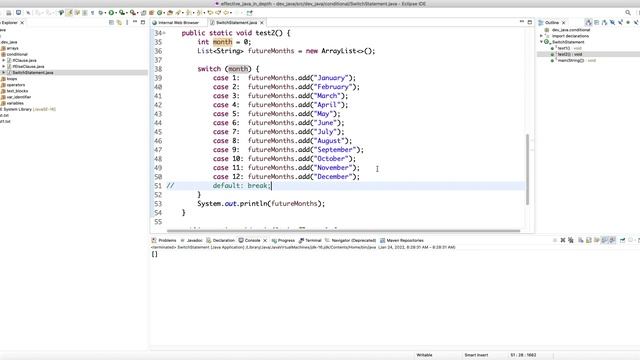Select test1() method in Outline
Image resolution: width=640 pixels, height=360 pixels.
(x=567, y=48)
